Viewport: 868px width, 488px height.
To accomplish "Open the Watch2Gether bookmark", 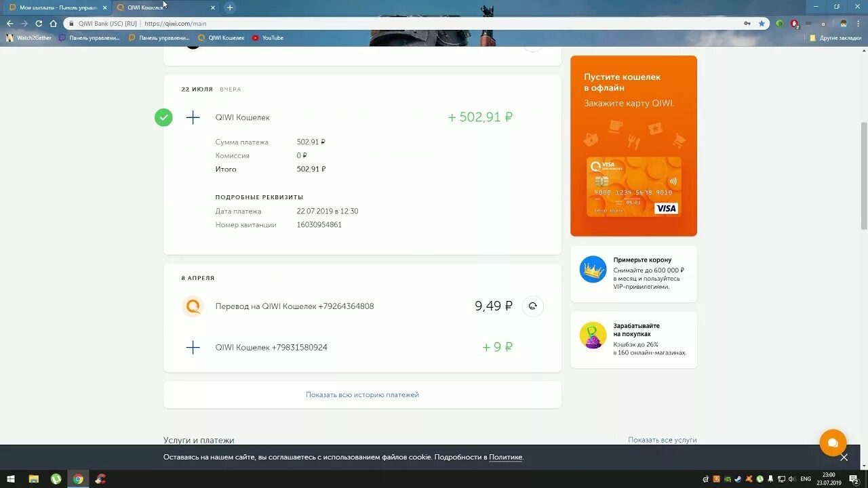I will 29,38.
